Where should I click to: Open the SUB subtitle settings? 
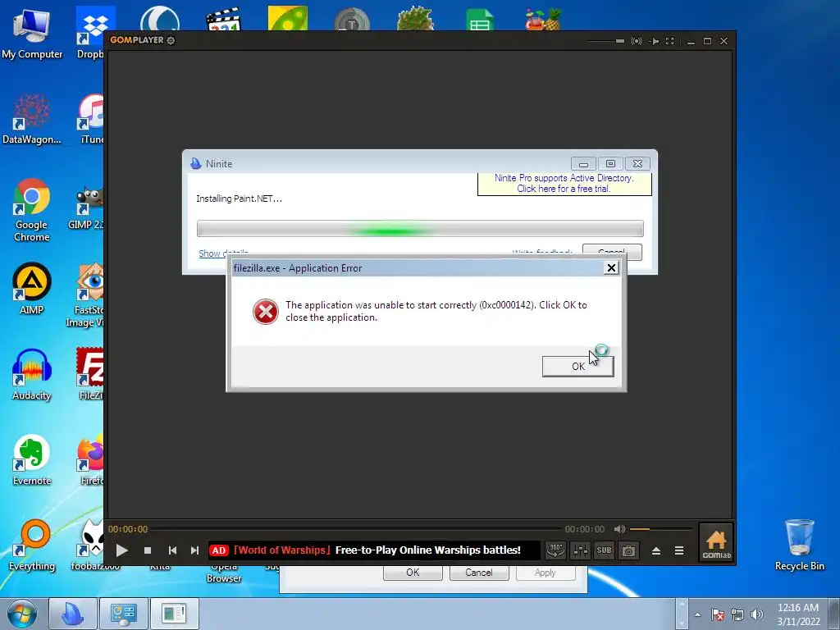604,550
